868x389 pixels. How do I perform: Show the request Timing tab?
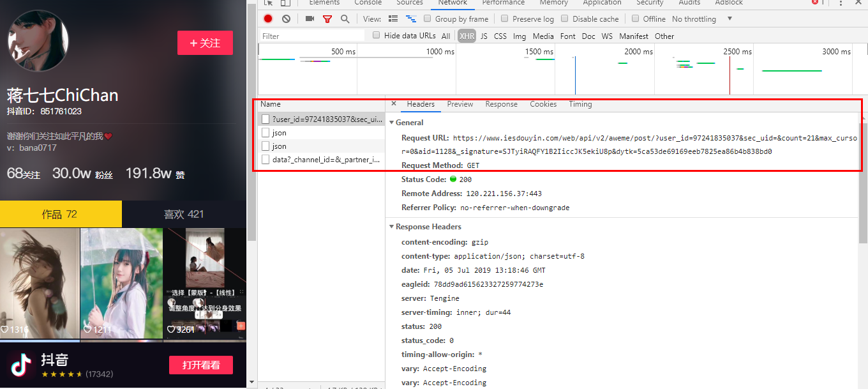581,104
